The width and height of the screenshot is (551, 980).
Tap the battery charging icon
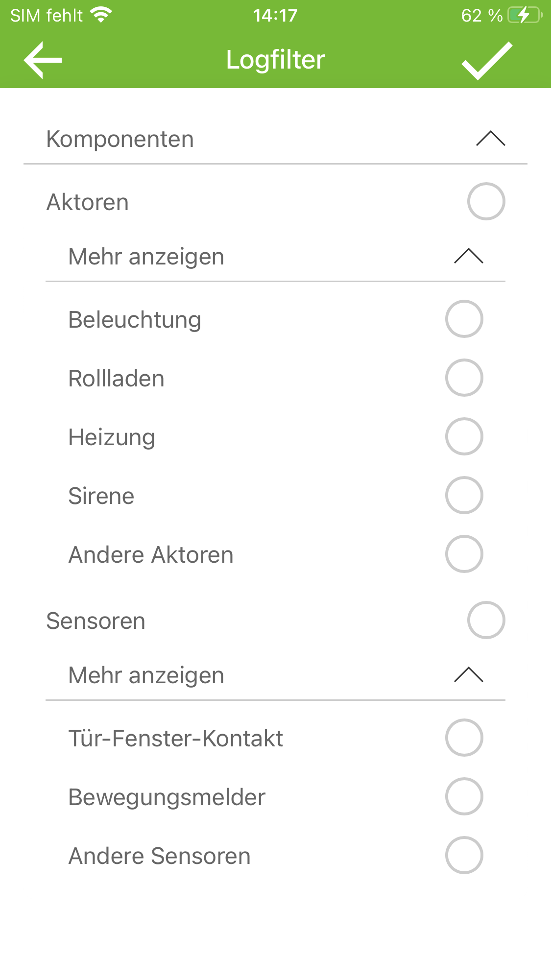click(525, 15)
